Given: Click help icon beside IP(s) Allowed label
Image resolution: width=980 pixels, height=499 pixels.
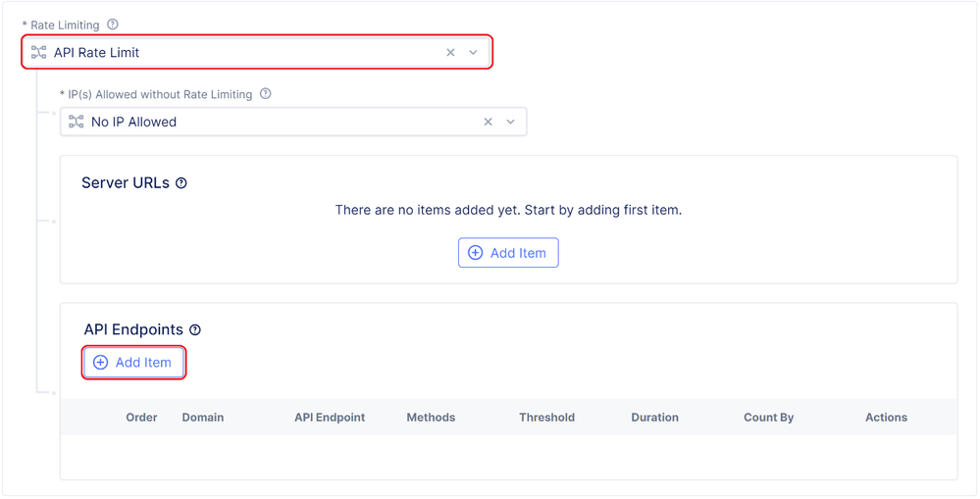Looking at the screenshot, I should pyautogui.click(x=266, y=94).
